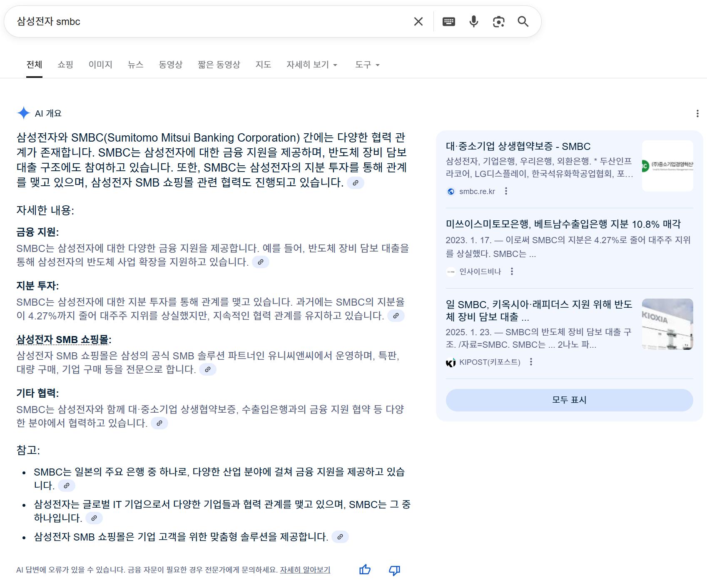
Task: Open three-dot menu next to KIPOST(키포스트)
Action: tap(531, 362)
